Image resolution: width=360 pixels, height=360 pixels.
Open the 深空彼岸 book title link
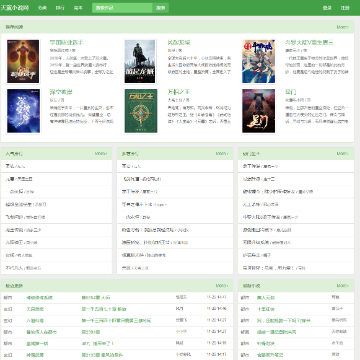coord(61,92)
